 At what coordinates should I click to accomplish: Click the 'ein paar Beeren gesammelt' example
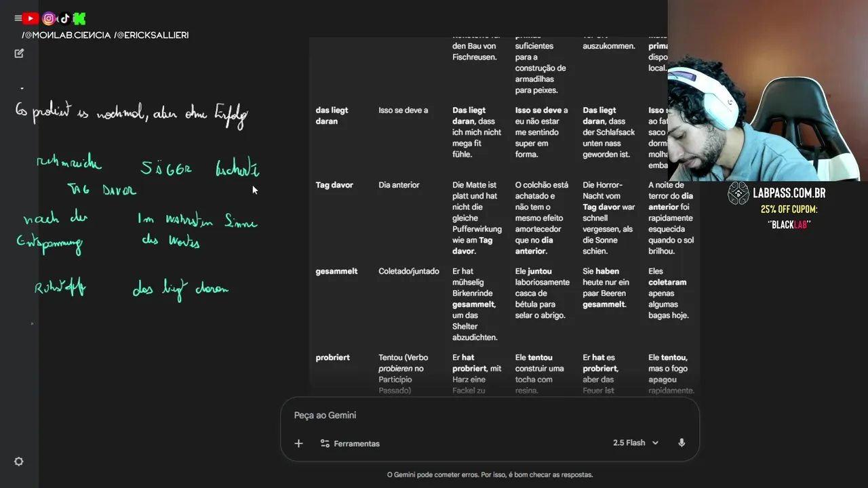[x=608, y=287]
